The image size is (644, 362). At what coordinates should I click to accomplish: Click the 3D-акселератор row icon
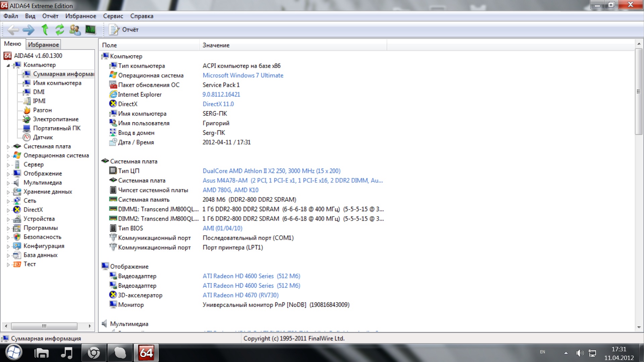(x=113, y=295)
